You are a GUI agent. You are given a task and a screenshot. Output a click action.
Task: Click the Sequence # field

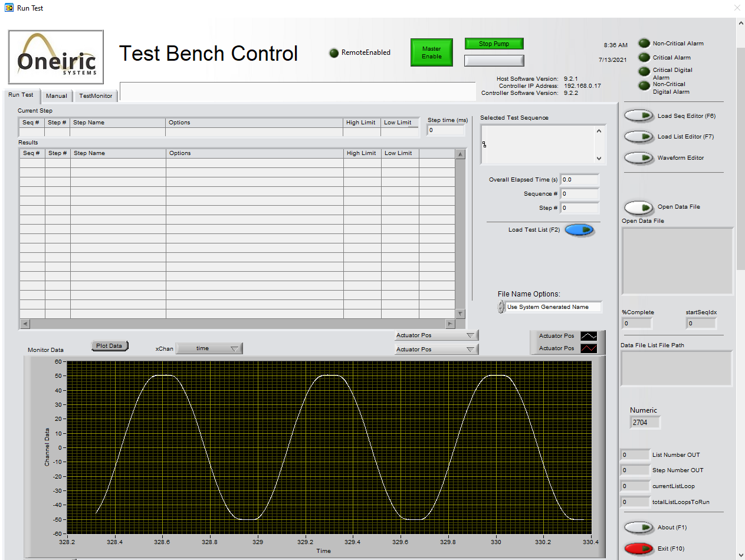[579, 193]
